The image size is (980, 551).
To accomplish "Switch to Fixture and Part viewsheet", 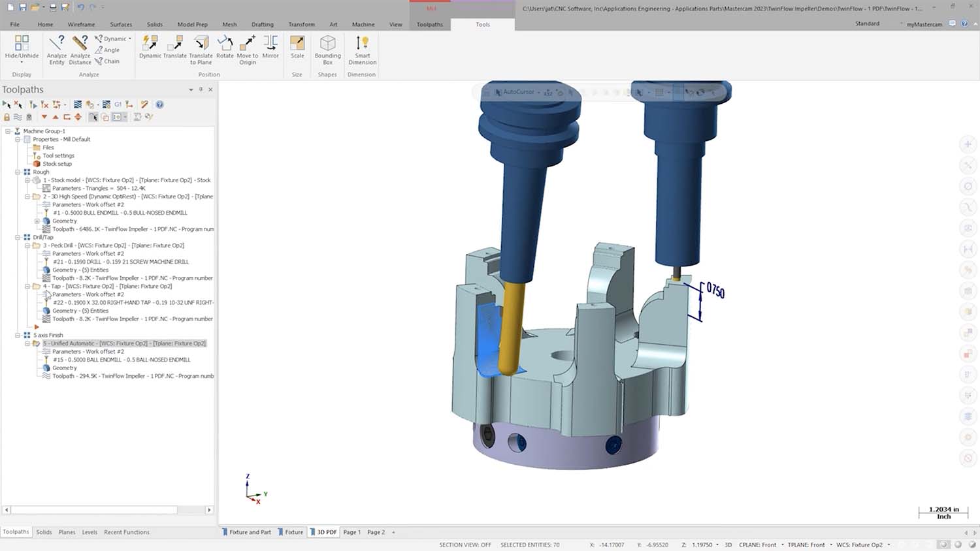I will pyautogui.click(x=246, y=532).
